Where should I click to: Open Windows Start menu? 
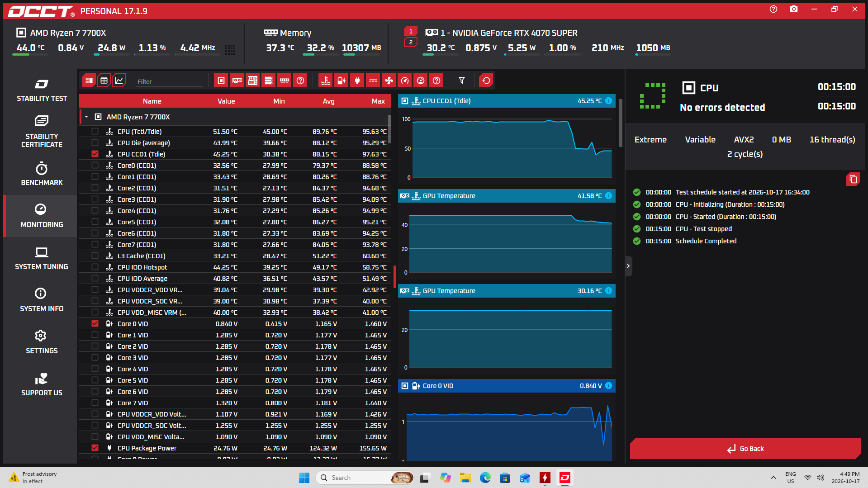click(x=304, y=478)
